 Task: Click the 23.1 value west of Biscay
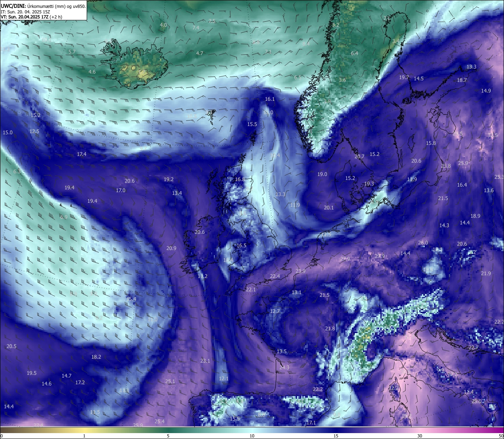pos(205,361)
